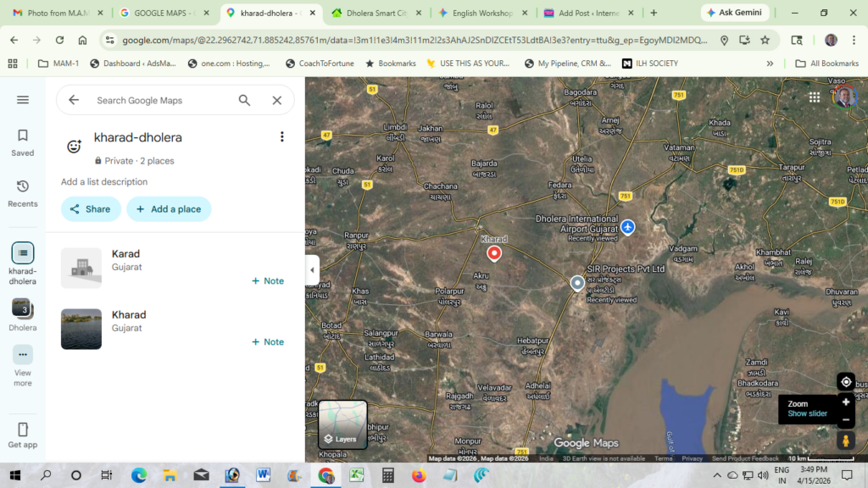
Task: Open Street View with the Pegman icon
Action: point(846,441)
